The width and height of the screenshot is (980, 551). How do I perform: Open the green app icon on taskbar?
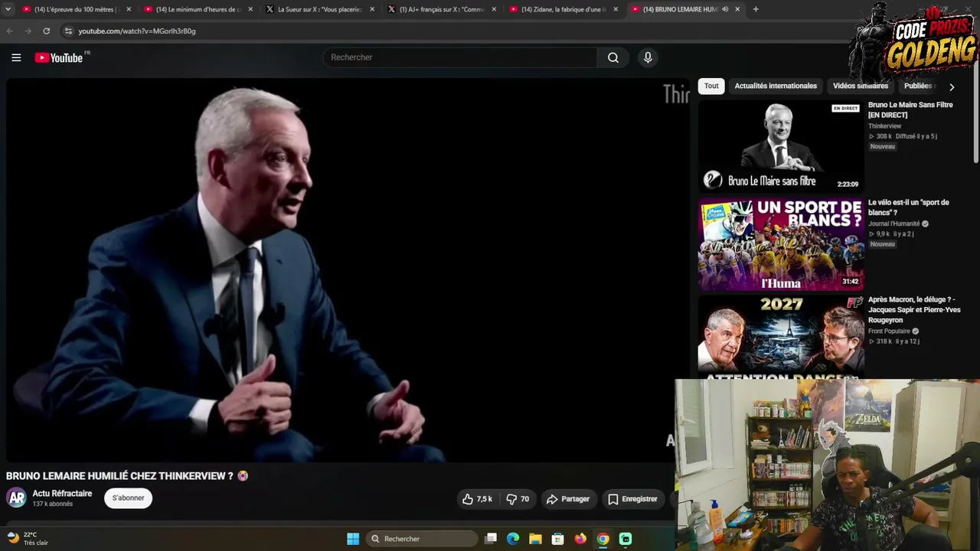(626, 539)
